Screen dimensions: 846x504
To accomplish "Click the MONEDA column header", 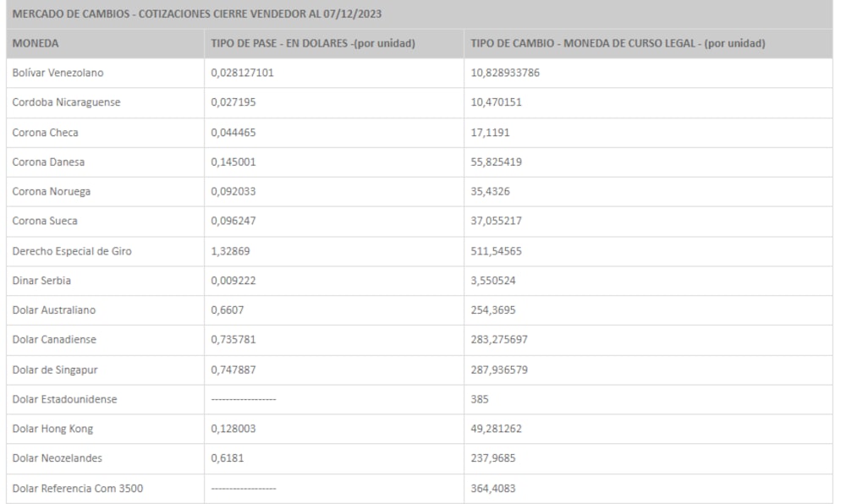I will 36,43.
